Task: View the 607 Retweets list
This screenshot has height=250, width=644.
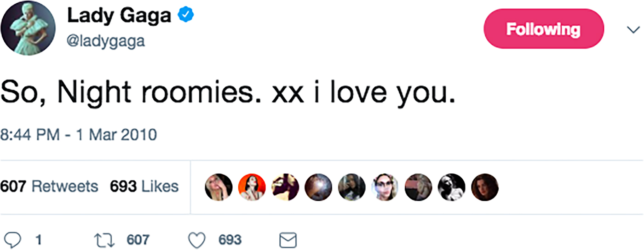Action: [49, 187]
